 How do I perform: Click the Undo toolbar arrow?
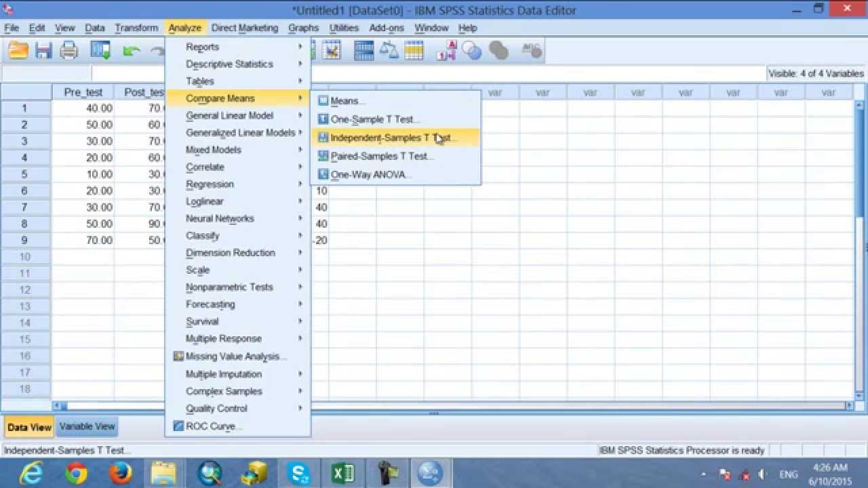131,51
